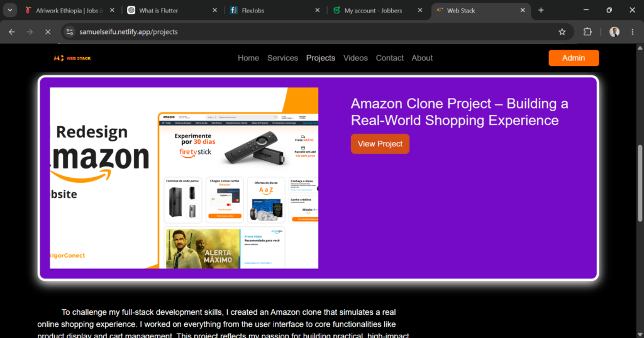Click the View Project button
644x338 pixels.
pyautogui.click(x=380, y=144)
